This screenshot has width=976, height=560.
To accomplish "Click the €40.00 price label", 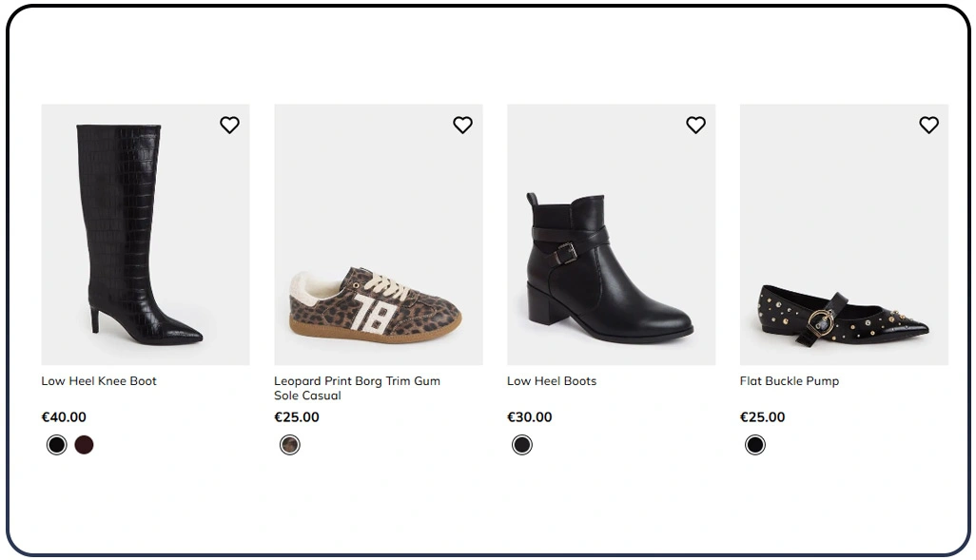I will 63,416.
